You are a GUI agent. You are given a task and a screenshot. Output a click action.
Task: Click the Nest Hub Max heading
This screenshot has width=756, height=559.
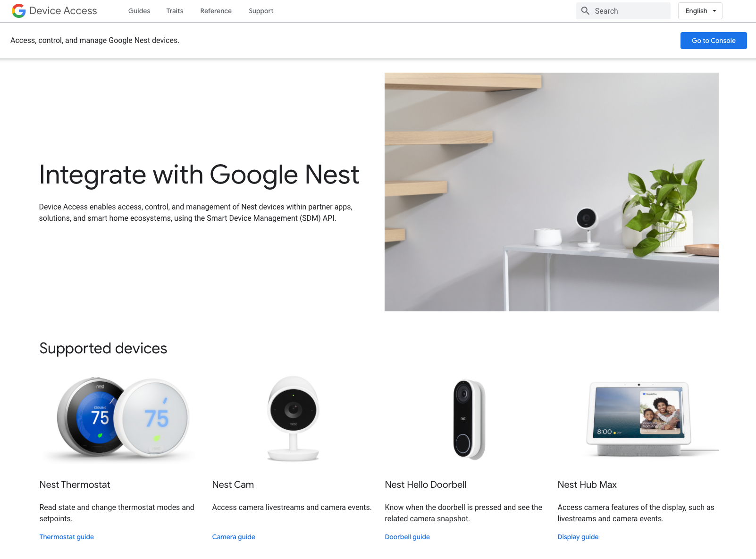tap(587, 484)
